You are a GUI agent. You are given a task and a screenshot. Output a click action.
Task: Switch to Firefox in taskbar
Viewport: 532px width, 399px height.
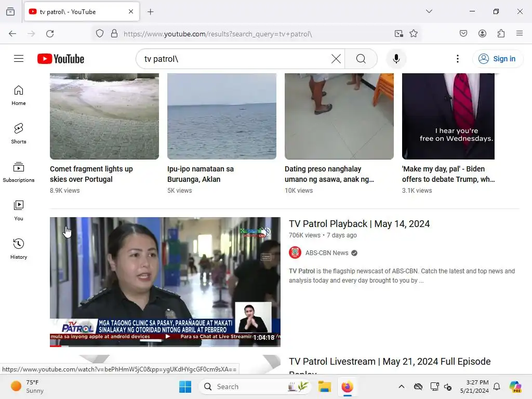[347, 387]
